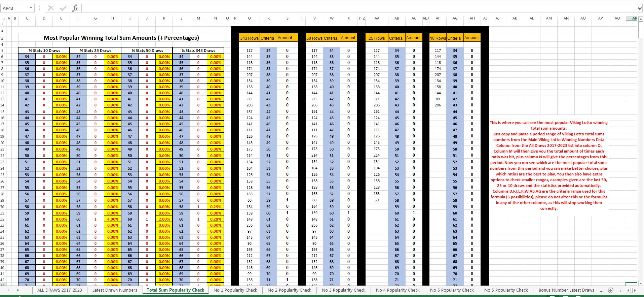This screenshot has height=297, width=644.
Task: Show more sheet tabs via ellipsis
Action: 602,290
